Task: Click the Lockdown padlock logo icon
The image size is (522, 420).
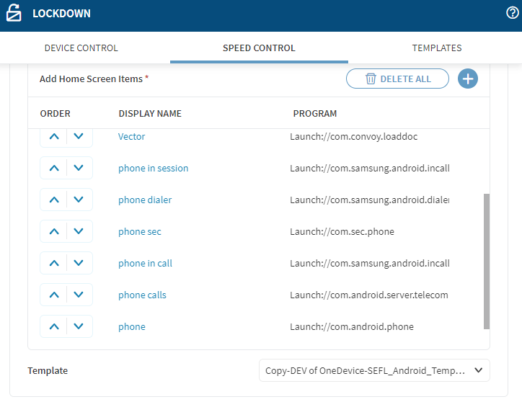Action: [x=14, y=14]
